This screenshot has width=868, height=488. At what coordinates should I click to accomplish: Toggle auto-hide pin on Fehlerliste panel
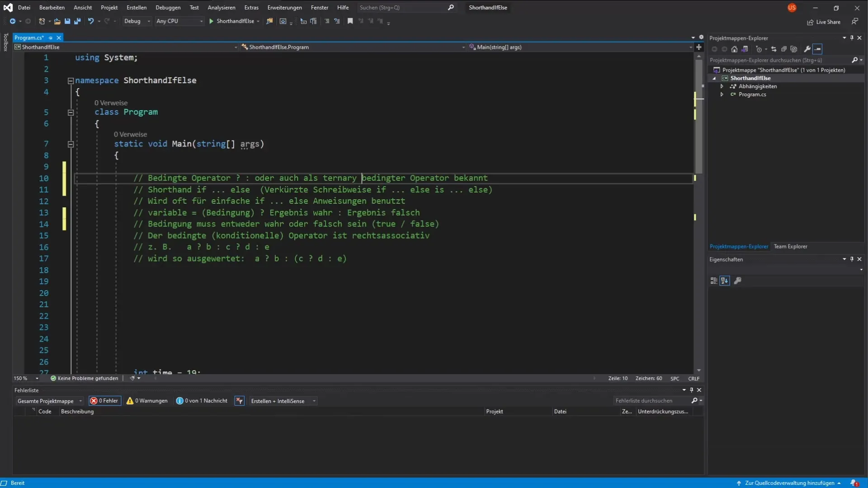[x=691, y=390]
